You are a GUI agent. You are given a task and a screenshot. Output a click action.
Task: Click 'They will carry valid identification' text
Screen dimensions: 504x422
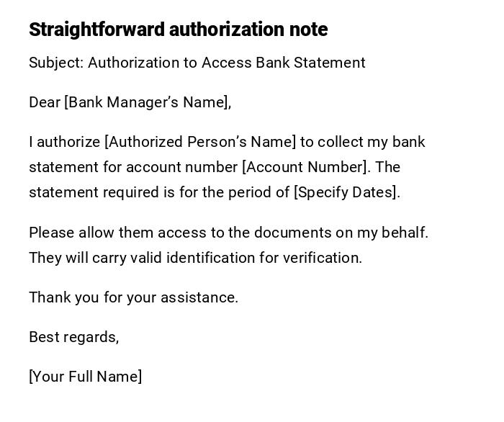click(x=141, y=258)
